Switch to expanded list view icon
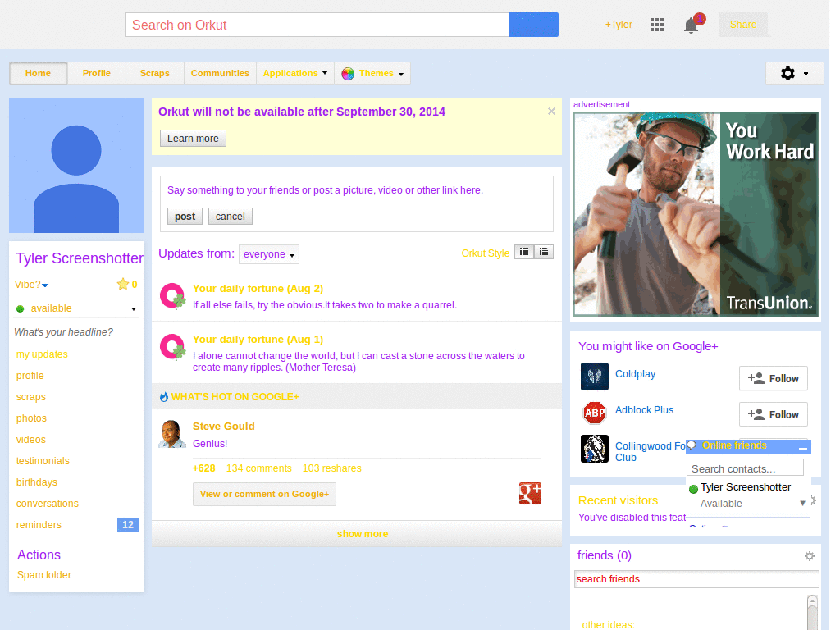840x630 pixels. 544,252
